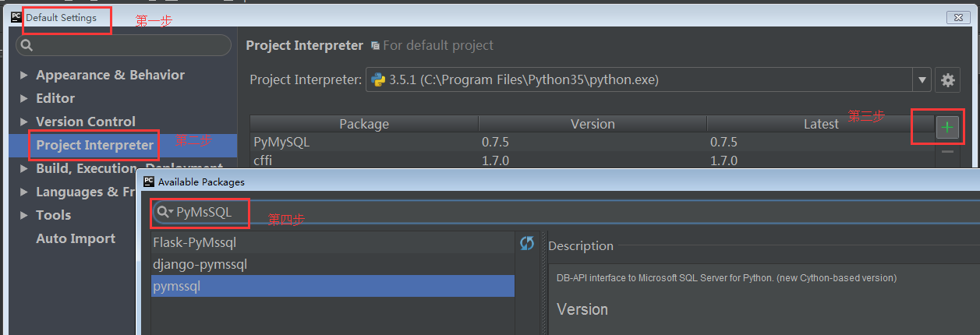Screen dimensions: 980x335
Task: Expand the Tools settings node
Action: 24,216
